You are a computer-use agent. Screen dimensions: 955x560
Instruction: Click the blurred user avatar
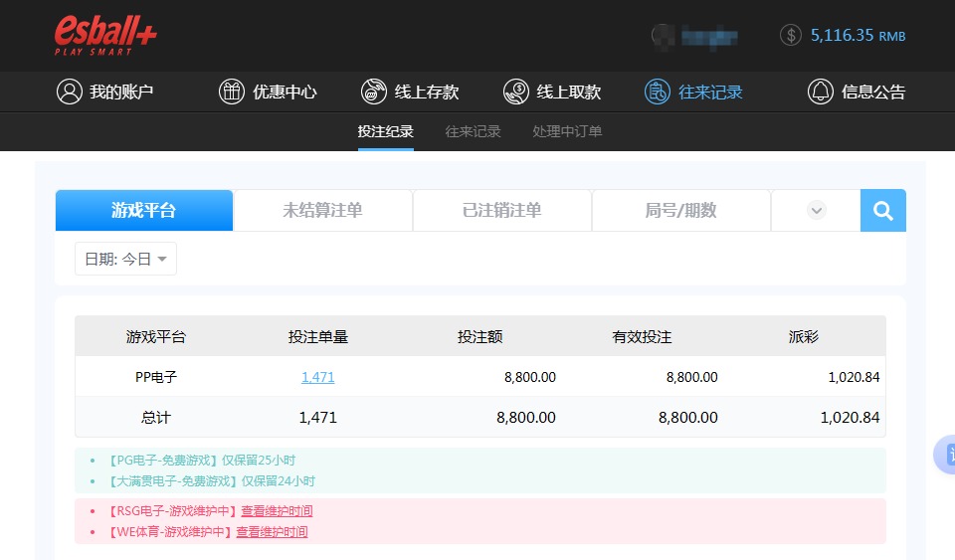(663, 36)
